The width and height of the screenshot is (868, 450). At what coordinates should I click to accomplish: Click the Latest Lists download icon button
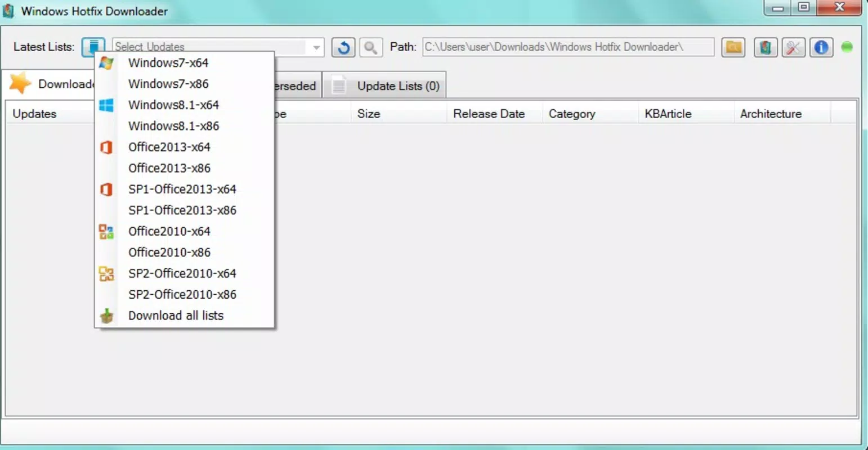tap(93, 47)
